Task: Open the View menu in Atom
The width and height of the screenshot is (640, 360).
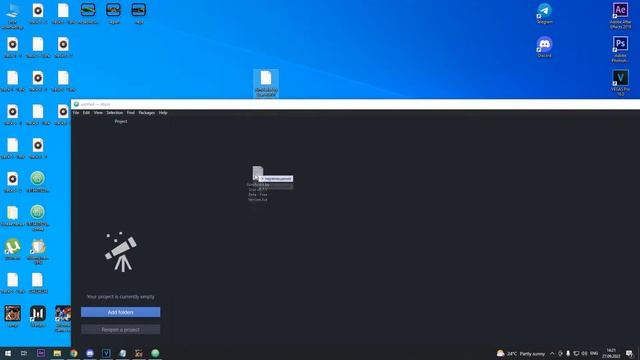Action: pos(98,113)
